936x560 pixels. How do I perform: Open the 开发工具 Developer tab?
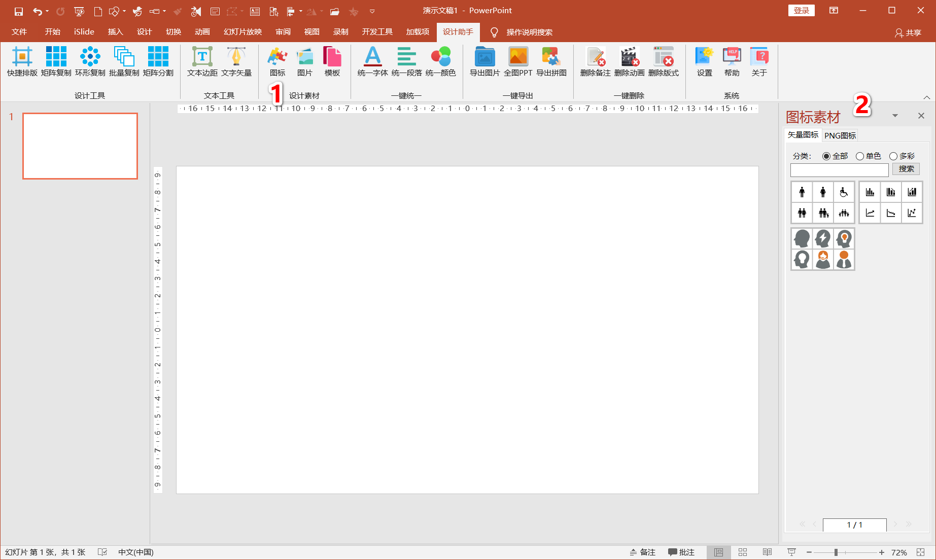[x=377, y=32]
